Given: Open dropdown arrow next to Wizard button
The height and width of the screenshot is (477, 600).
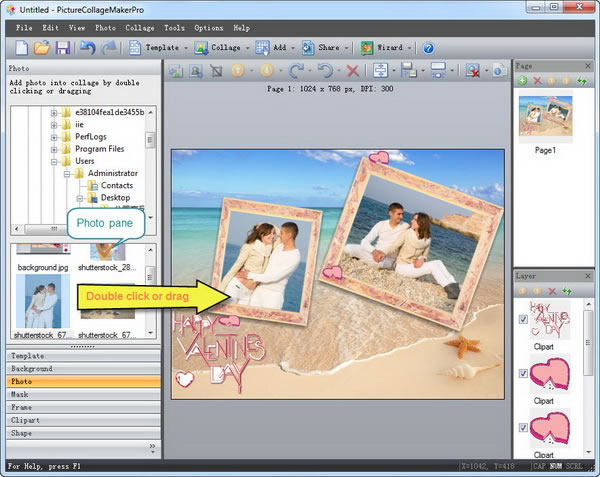Looking at the screenshot, I should [409, 48].
